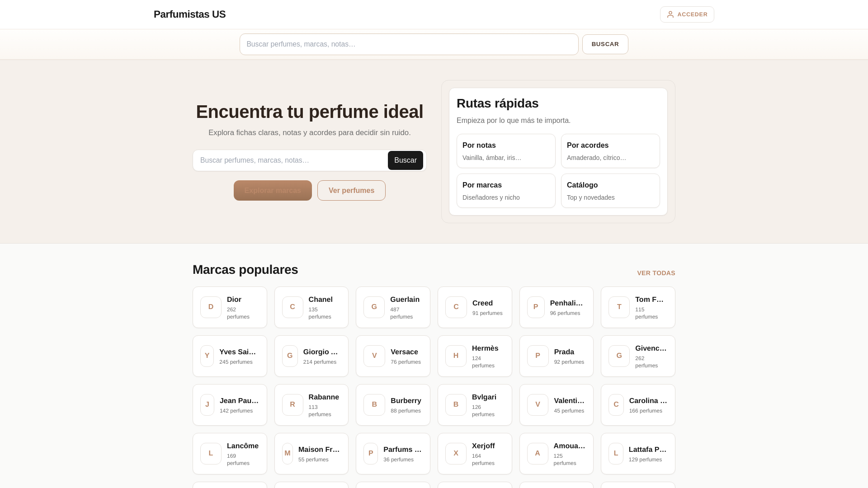Focus the hero perfume search field
Screen dimensions: 868x488
(x=290, y=160)
